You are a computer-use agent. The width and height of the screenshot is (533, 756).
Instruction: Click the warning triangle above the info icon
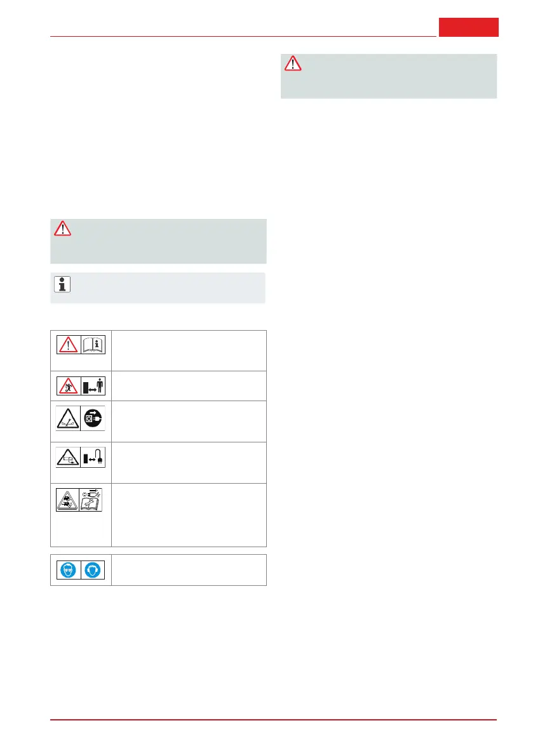(x=62, y=229)
